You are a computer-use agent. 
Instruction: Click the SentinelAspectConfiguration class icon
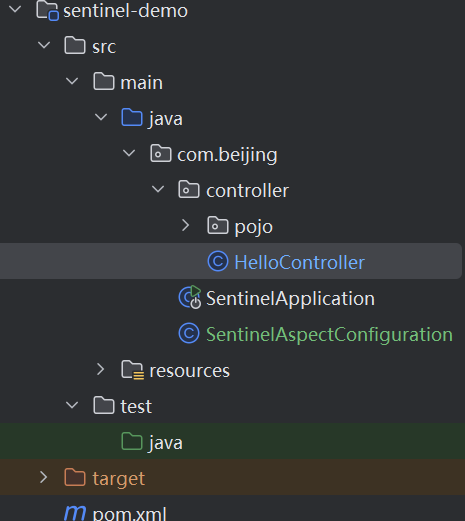click(189, 333)
